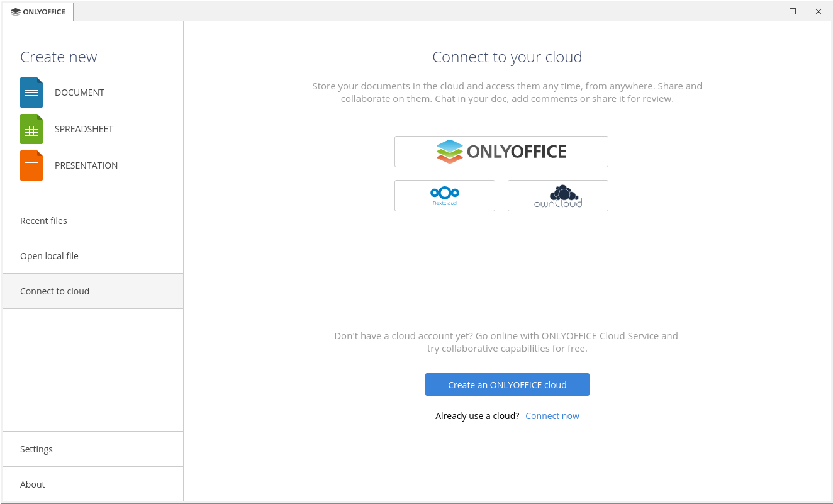Viewport: 833px width, 504px height.
Task: Maximize the ONLYOFFICE window
Action: pos(793,11)
